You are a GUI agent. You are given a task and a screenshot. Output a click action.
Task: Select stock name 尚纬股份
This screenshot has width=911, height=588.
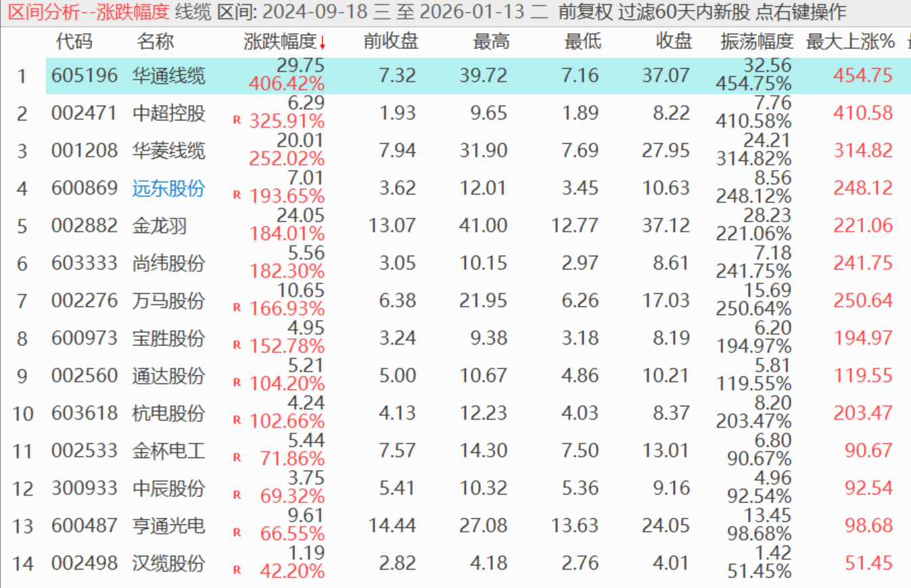click(168, 263)
